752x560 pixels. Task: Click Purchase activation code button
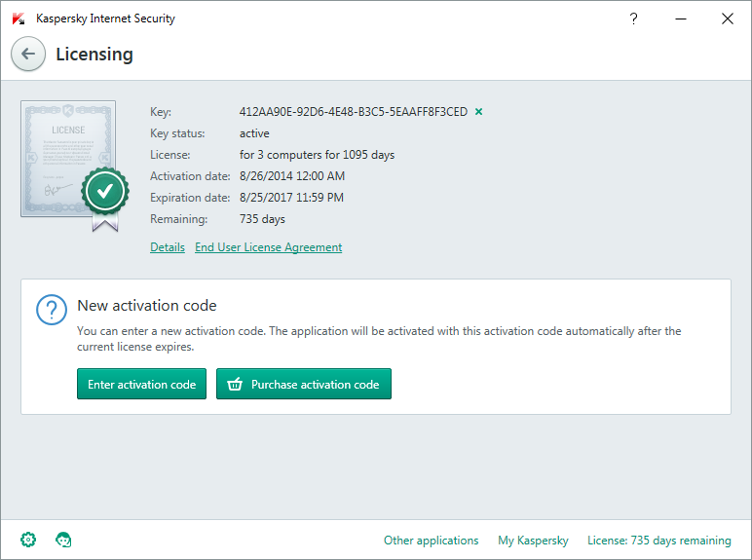(304, 384)
